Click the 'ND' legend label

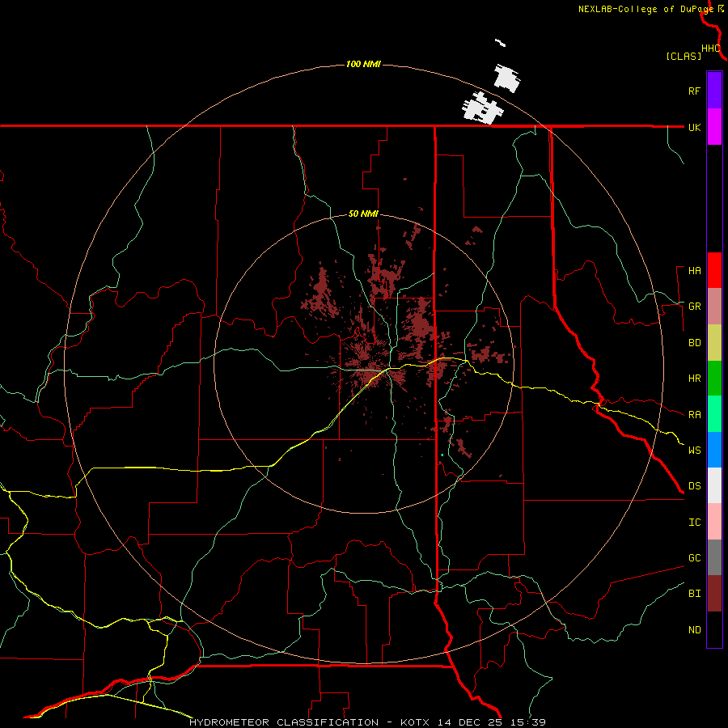tap(694, 630)
